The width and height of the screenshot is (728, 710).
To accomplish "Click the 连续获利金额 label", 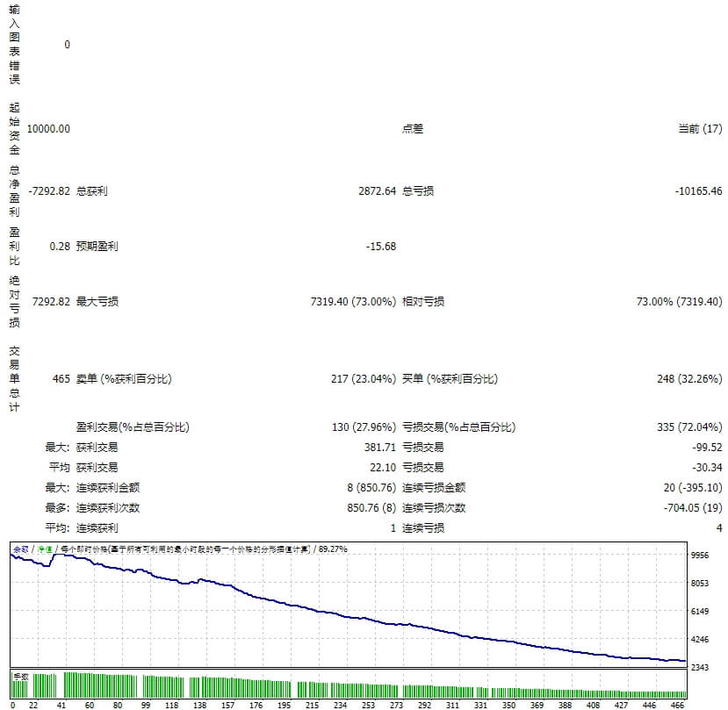I will click(108, 488).
